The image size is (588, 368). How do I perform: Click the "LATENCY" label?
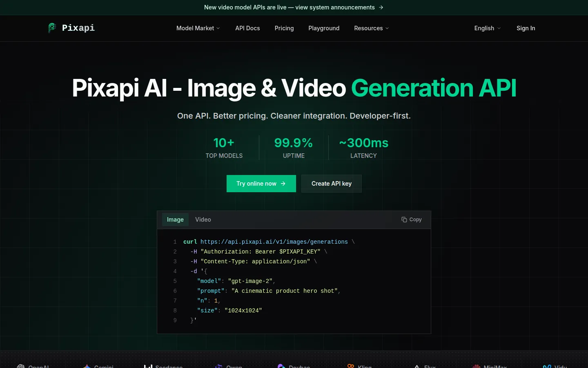[x=364, y=156]
